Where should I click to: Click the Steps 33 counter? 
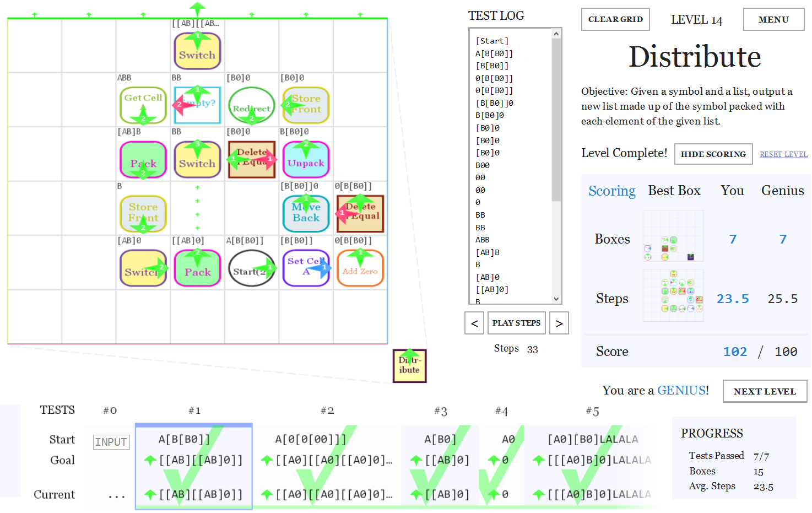[x=516, y=349]
